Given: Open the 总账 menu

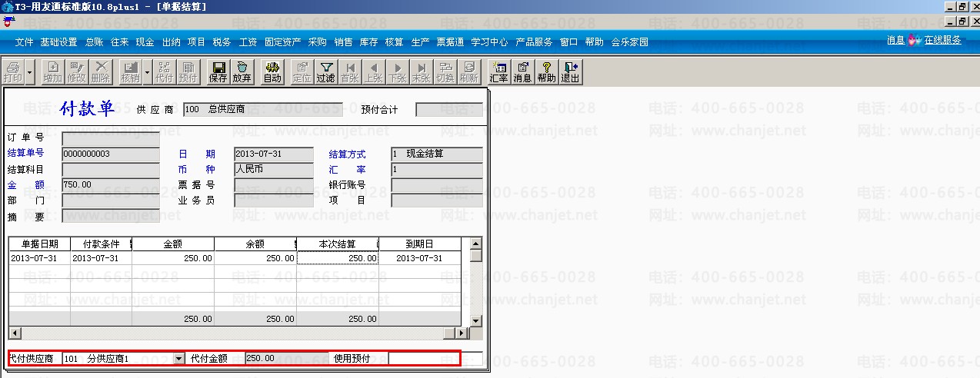Looking at the screenshot, I should 95,42.
